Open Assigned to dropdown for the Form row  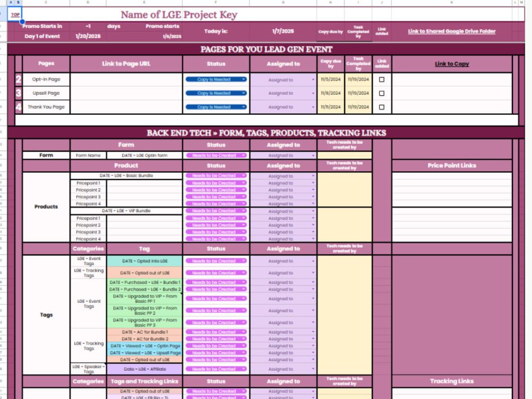click(283, 155)
